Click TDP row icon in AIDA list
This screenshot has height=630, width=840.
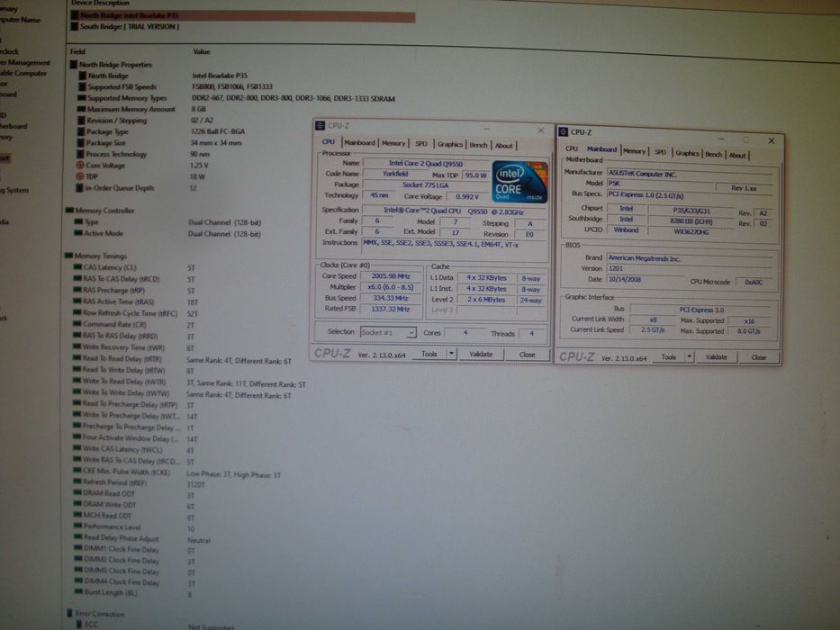point(80,176)
